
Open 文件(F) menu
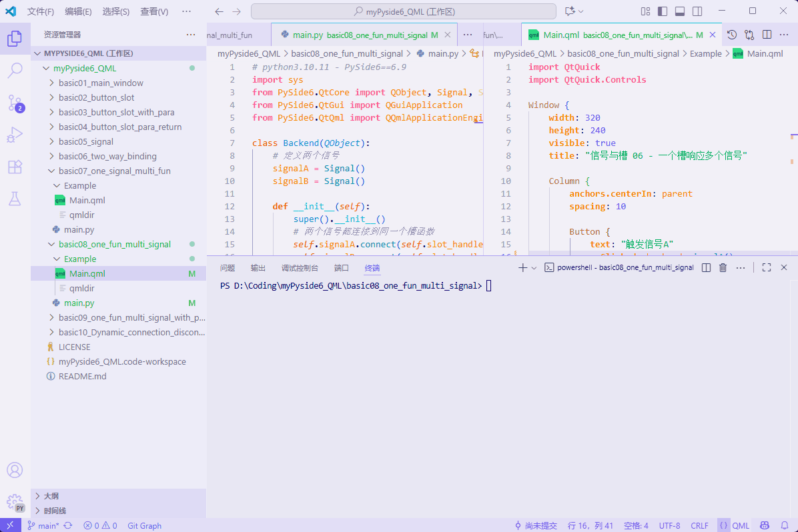click(x=40, y=11)
